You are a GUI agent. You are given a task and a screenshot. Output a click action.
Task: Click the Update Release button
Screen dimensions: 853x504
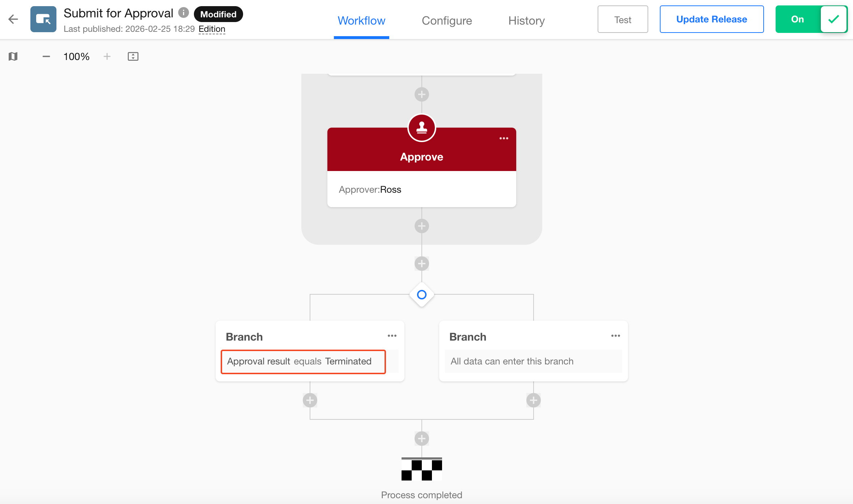711,19
